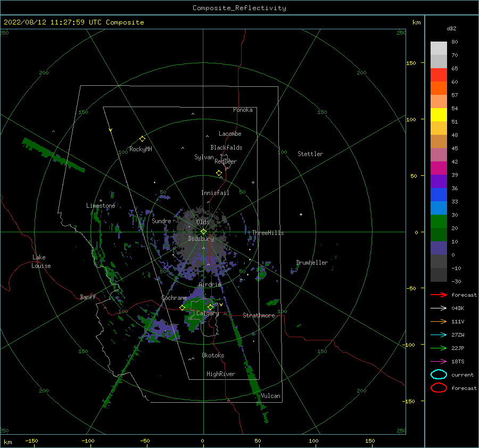
Task: Click the Drumheller label
Action: [312, 263]
